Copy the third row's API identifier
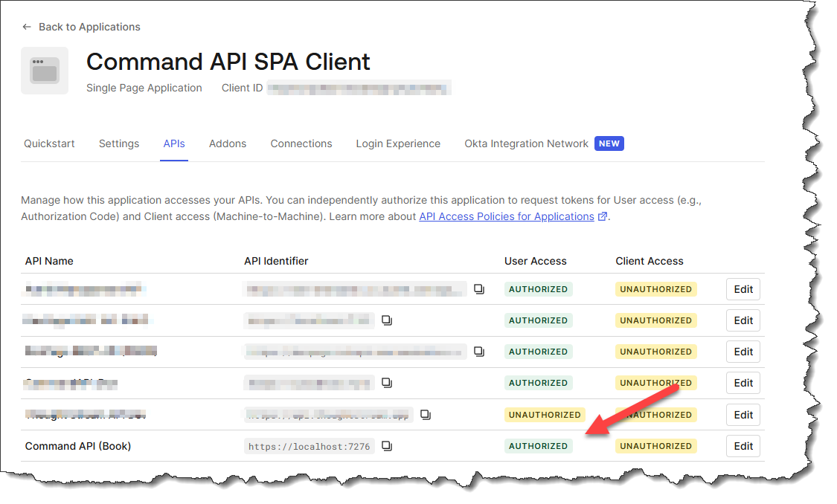837x504 pixels. point(479,352)
